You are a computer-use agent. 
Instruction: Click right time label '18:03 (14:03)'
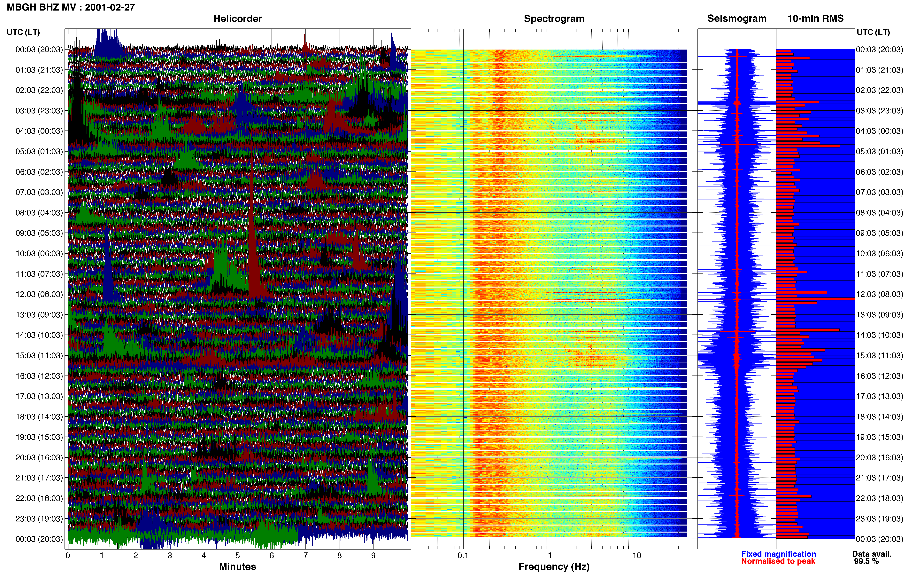[879, 417]
